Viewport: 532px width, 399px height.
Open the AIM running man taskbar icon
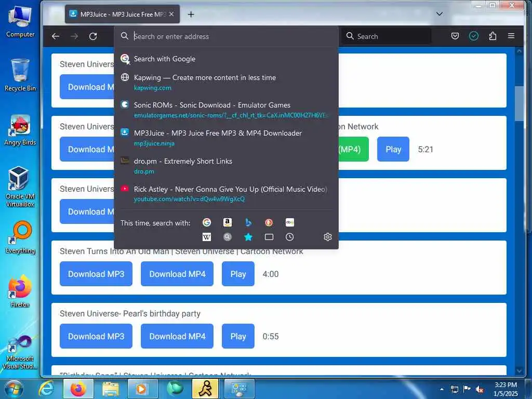click(x=205, y=389)
